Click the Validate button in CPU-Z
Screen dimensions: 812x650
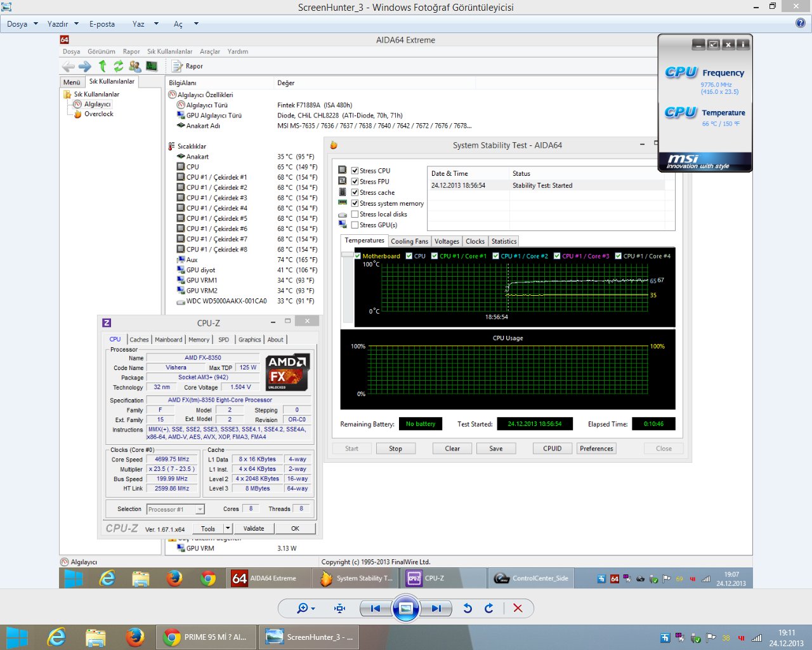pos(254,528)
